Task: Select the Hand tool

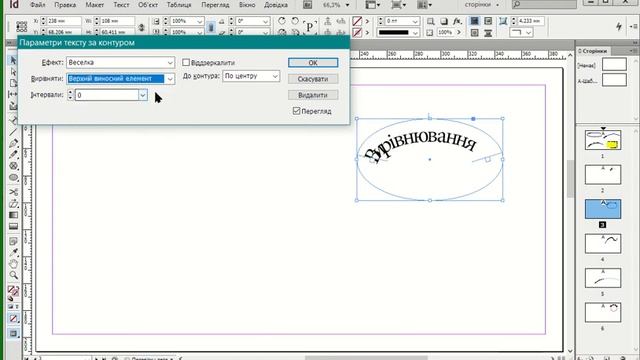Action: coord(13,264)
